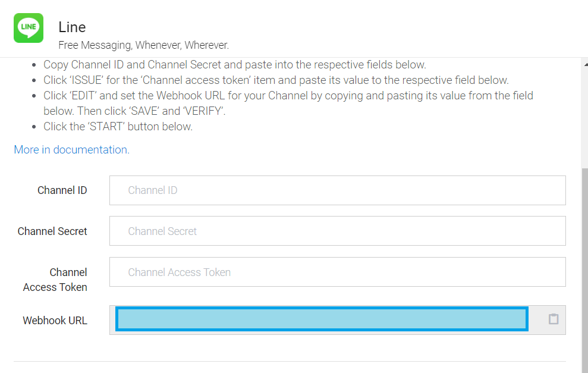Click the scrollbar up arrow
The height and width of the screenshot is (373, 588).
coord(584,63)
